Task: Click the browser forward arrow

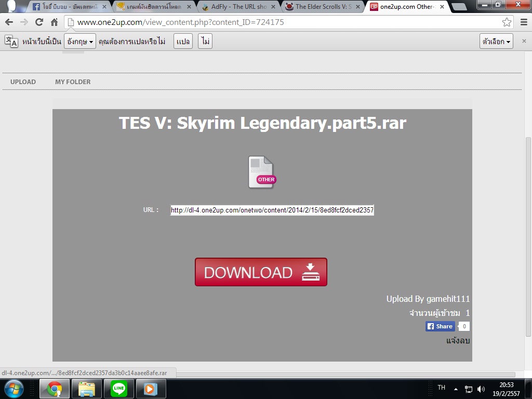Action: click(24, 22)
